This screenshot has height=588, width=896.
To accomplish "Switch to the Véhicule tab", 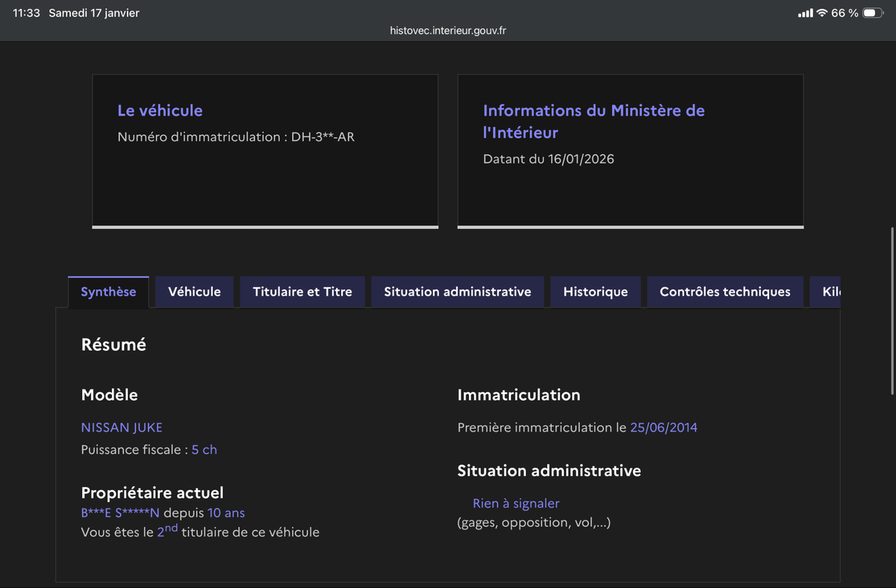I will coord(194,292).
